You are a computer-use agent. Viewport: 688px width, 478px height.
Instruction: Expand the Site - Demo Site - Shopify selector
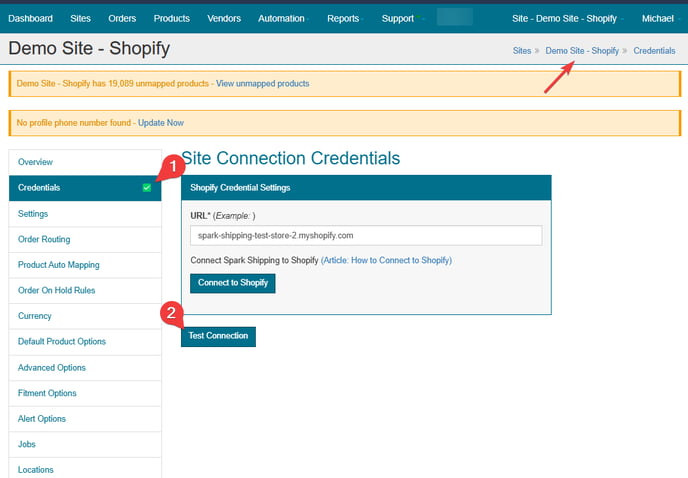coord(566,18)
